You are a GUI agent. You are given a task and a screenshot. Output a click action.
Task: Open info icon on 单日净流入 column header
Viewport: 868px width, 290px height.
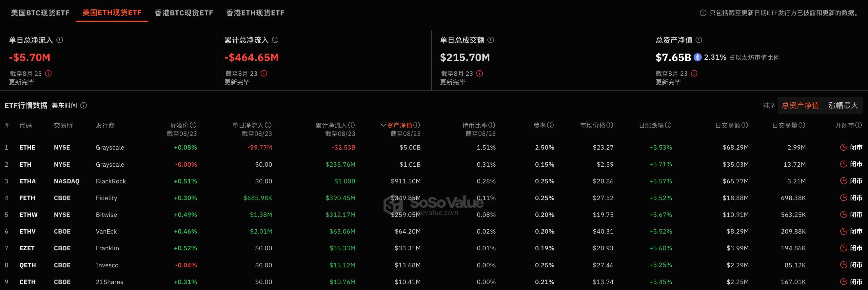click(268, 125)
